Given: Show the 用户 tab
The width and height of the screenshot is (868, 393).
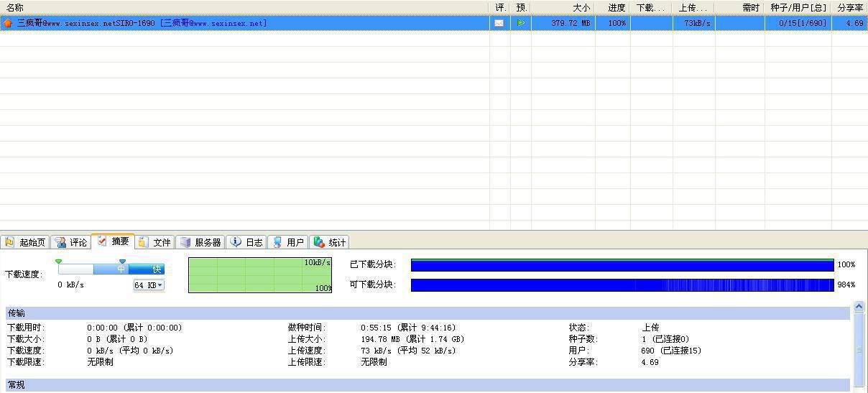Looking at the screenshot, I should 288,242.
